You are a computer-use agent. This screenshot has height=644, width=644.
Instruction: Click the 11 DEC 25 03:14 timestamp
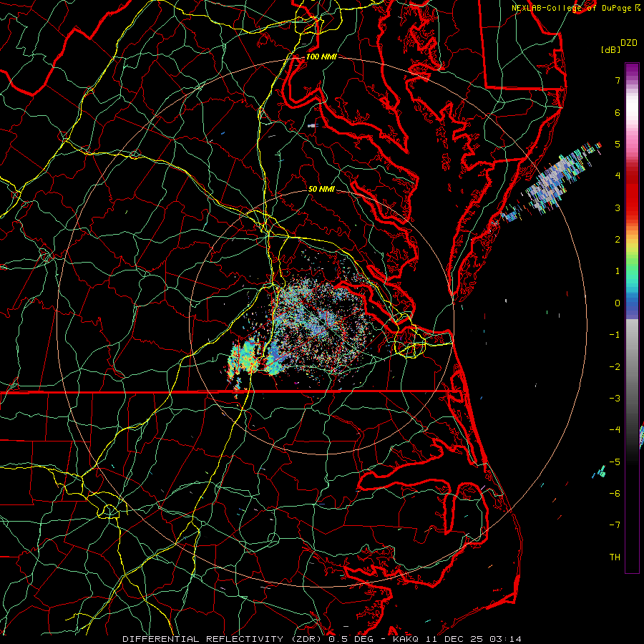coord(474,639)
